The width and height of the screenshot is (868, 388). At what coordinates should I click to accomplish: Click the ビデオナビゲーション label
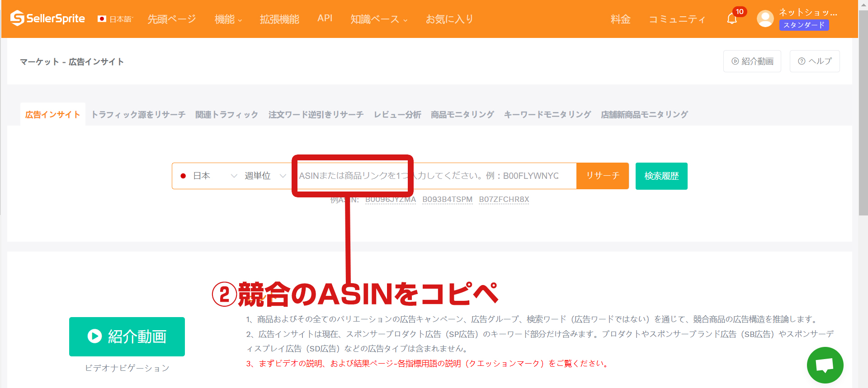tap(127, 368)
